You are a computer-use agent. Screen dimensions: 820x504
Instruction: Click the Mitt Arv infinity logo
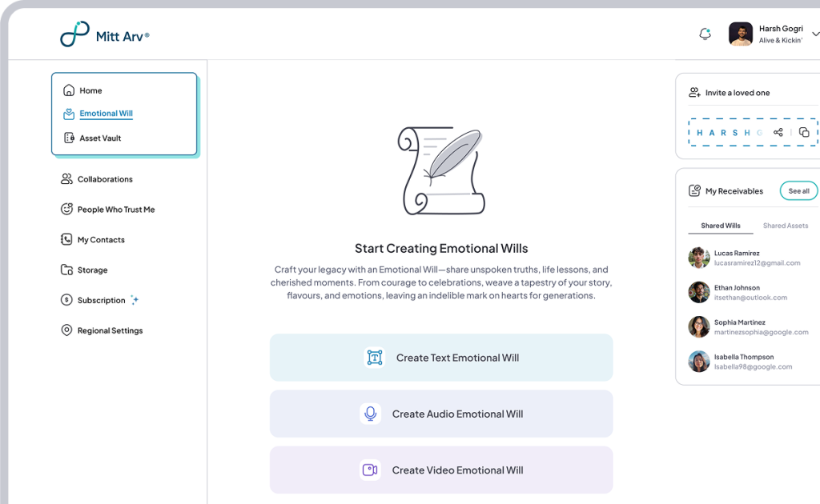coord(74,34)
